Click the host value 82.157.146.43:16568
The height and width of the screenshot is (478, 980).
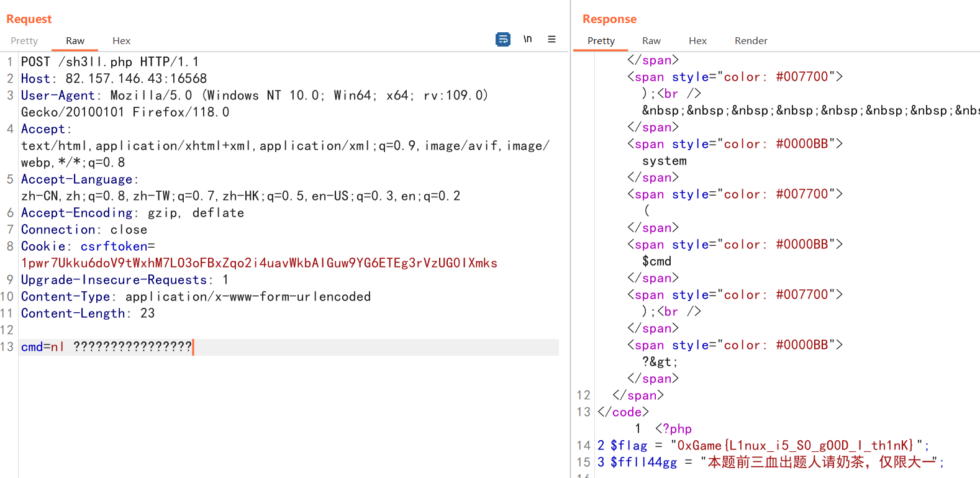point(136,79)
